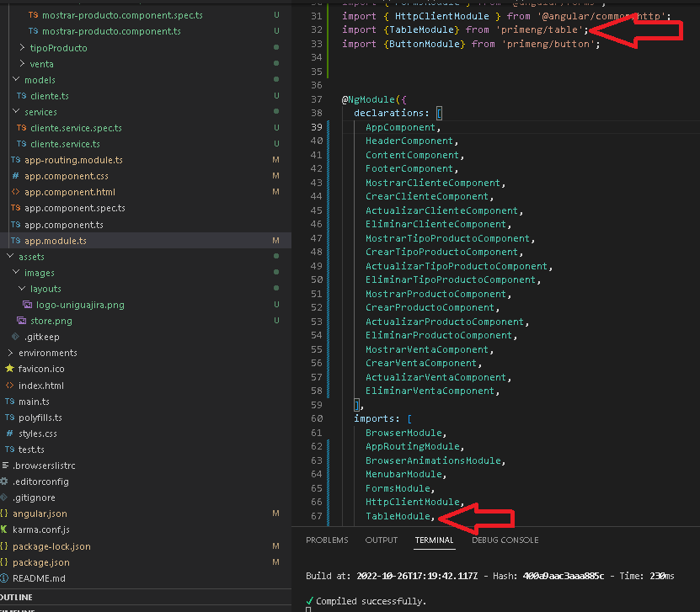Viewport: 700px width, 612px height.
Task: Click MenubarModule in imports array
Action: [403, 474]
